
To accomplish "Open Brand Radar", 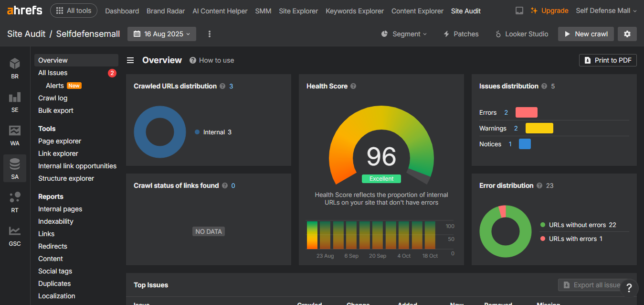I will [166, 11].
